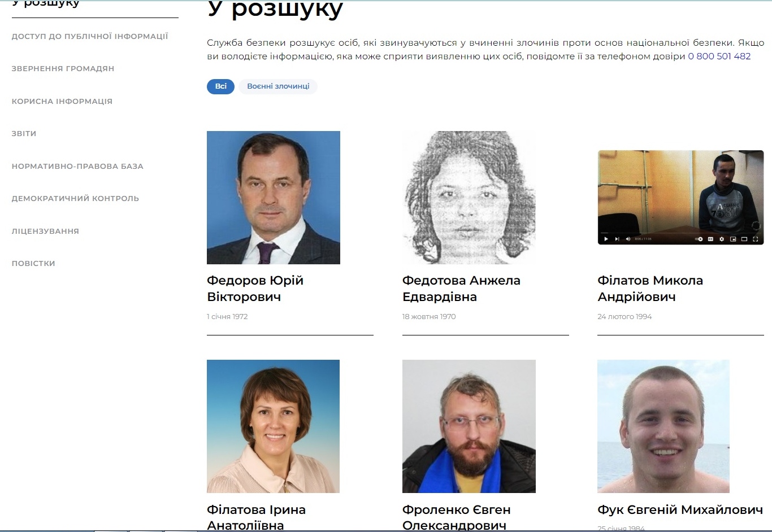
Task: Click the miniplayer icon in video thumbnail
Action: point(733,239)
